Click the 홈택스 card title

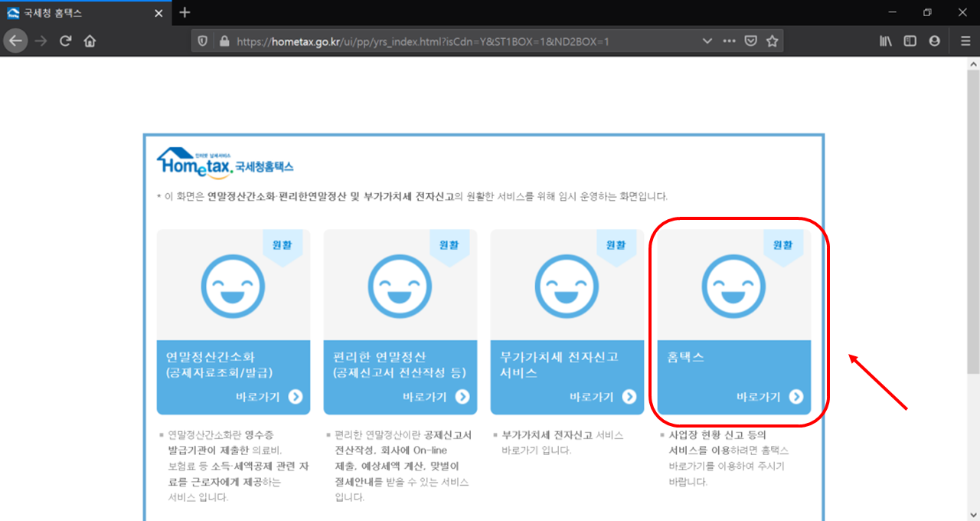point(686,357)
